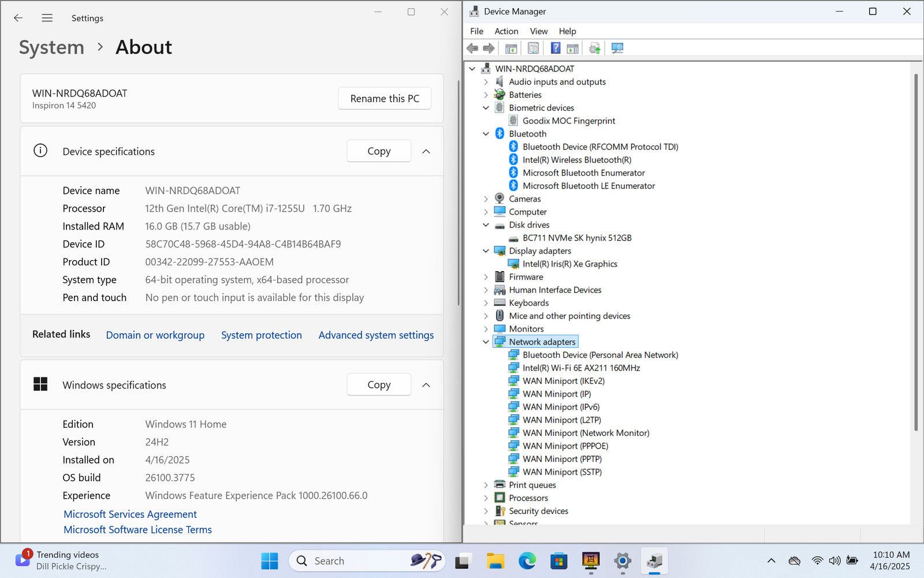Open the Settings navigation hamburger menu
The image size is (924, 578).
click(x=47, y=18)
